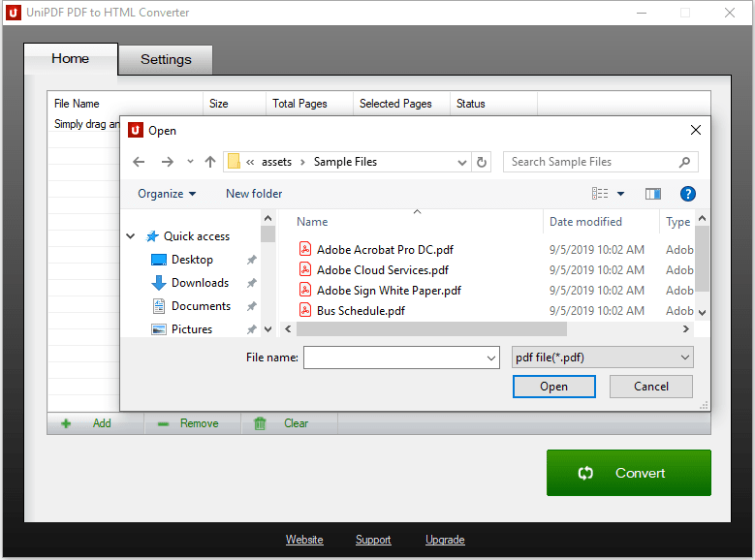This screenshot has height=560, width=755.
Task: Click horizontal scrollbar right arrow
Action: 685,328
